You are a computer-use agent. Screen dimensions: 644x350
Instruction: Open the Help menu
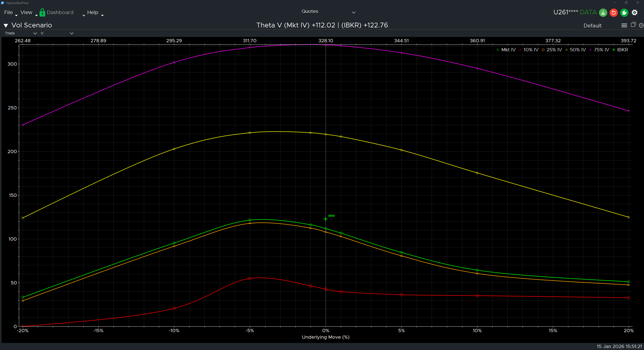93,12
